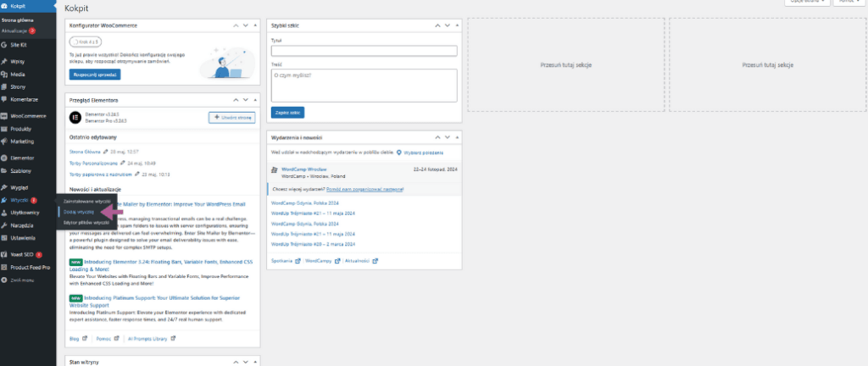868x366 pixels.
Task: Click the Product Feed Pro icon
Action: pyautogui.click(x=4, y=267)
